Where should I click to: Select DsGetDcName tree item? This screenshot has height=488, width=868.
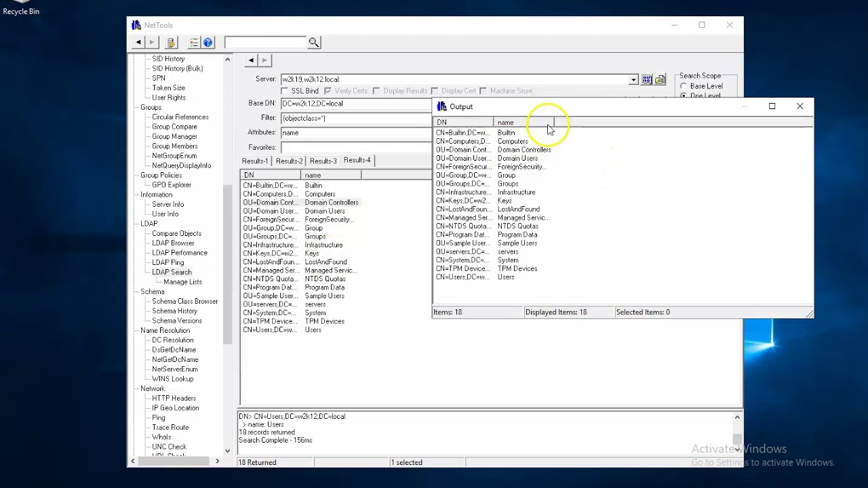click(174, 350)
